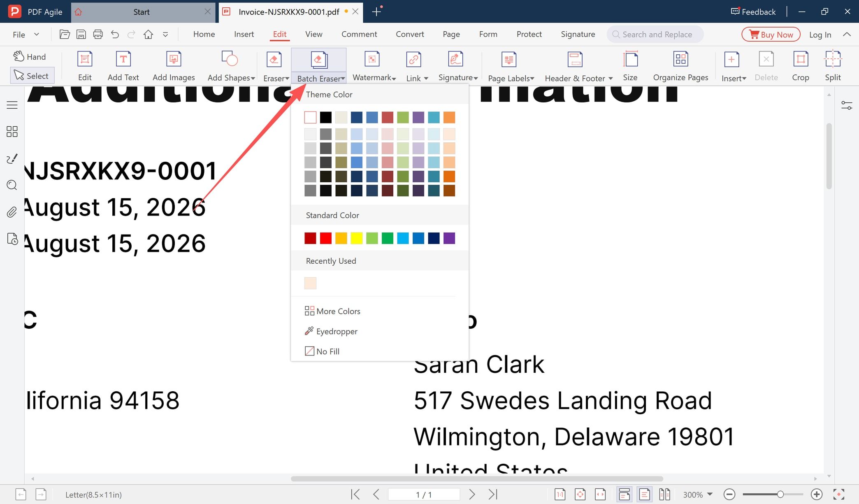Viewport: 859px width, 504px height.
Task: Go to the next page arrow
Action: pyautogui.click(x=472, y=494)
